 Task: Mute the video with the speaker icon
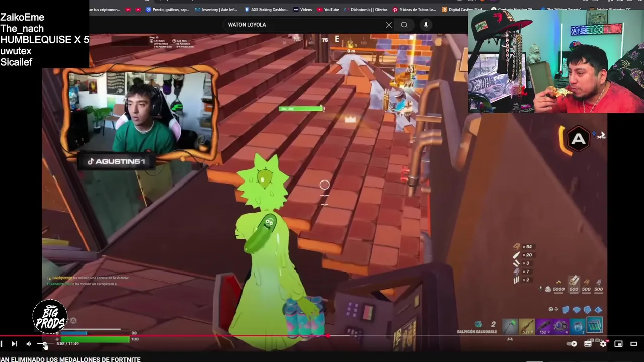click(29, 344)
